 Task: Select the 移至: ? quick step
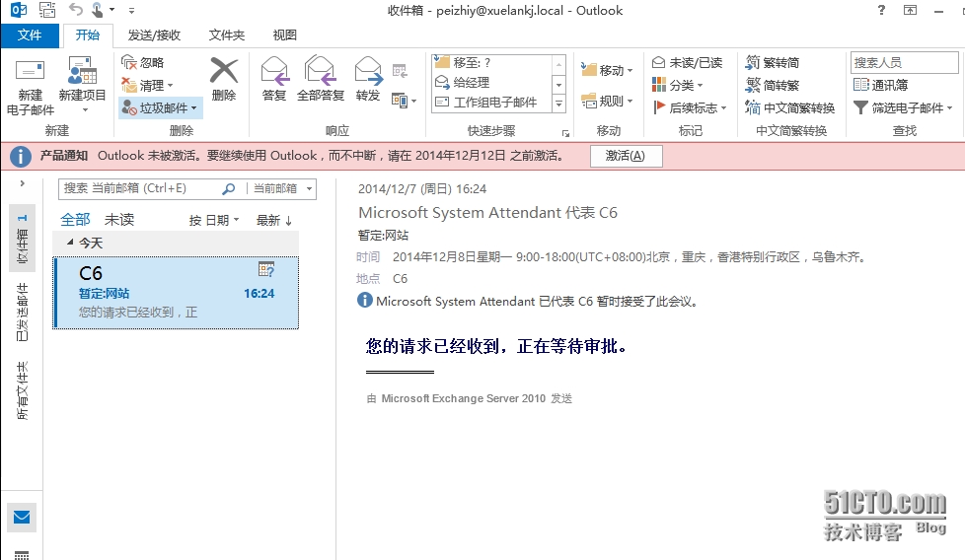point(491,62)
